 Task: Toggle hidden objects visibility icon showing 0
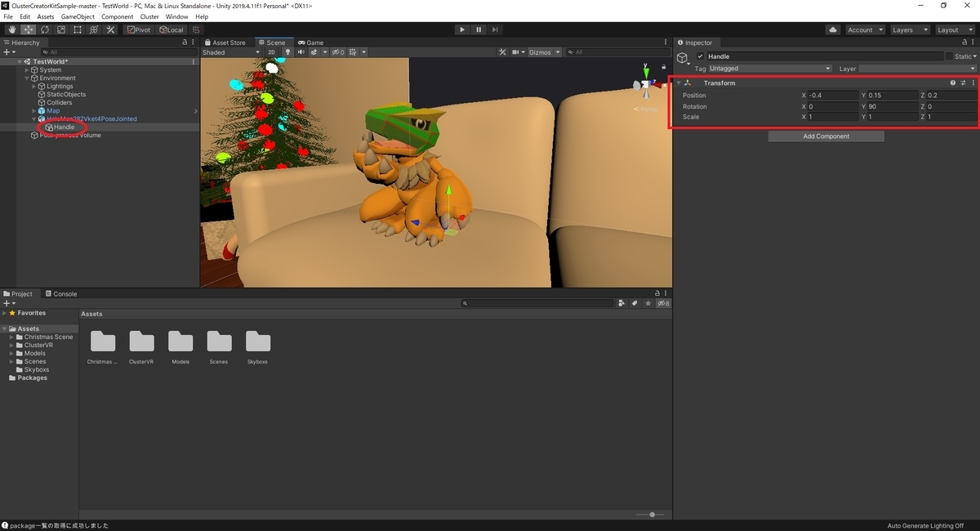click(337, 52)
